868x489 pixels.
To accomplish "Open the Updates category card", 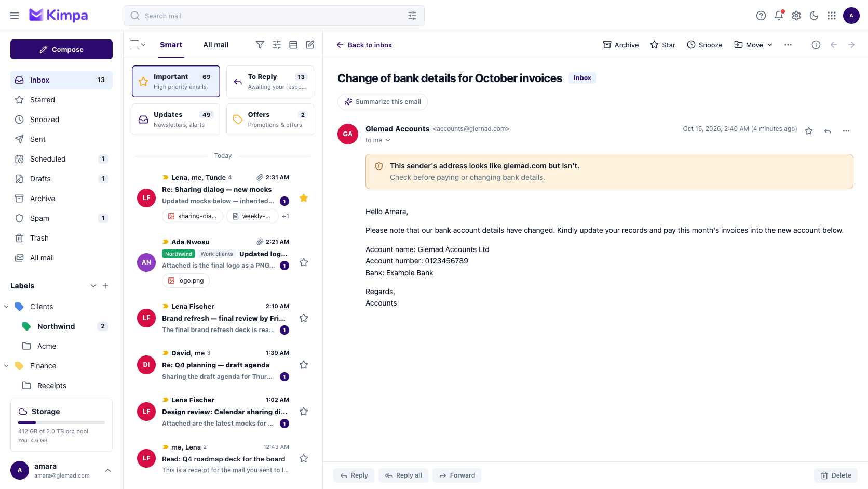I will [x=176, y=119].
